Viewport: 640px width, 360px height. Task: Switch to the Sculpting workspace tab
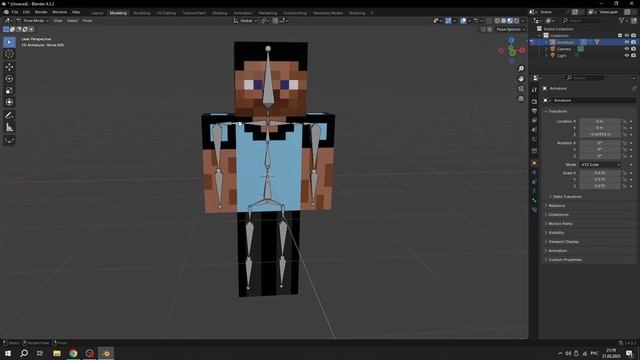click(x=142, y=13)
